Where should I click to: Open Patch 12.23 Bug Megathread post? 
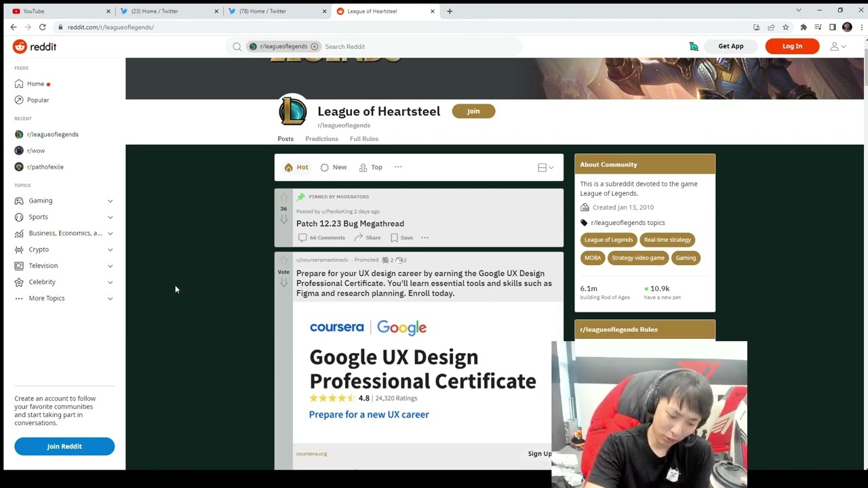tap(350, 224)
